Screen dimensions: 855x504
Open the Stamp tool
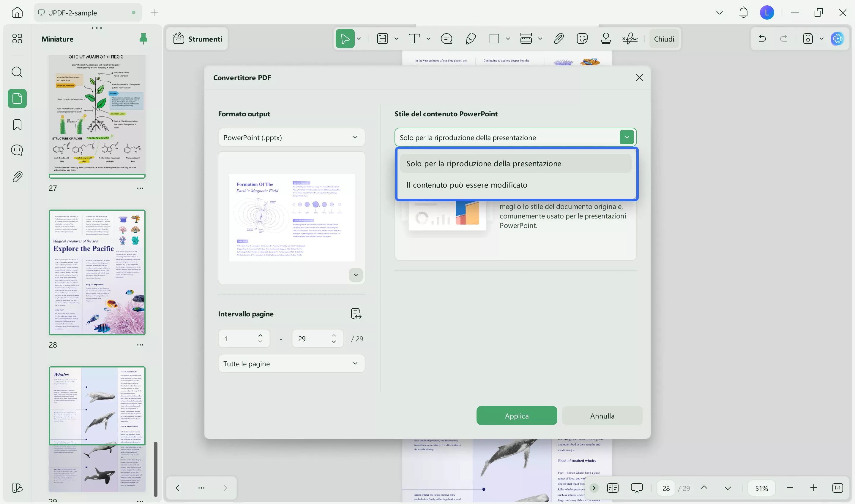pos(606,38)
